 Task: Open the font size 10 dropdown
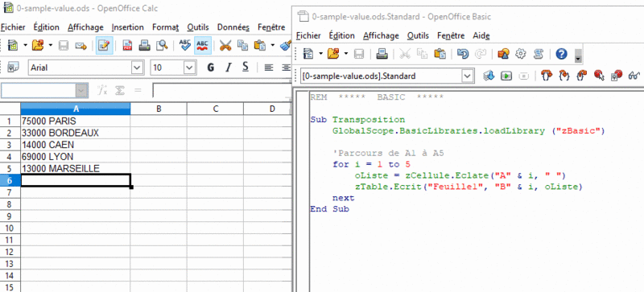coord(189,68)
